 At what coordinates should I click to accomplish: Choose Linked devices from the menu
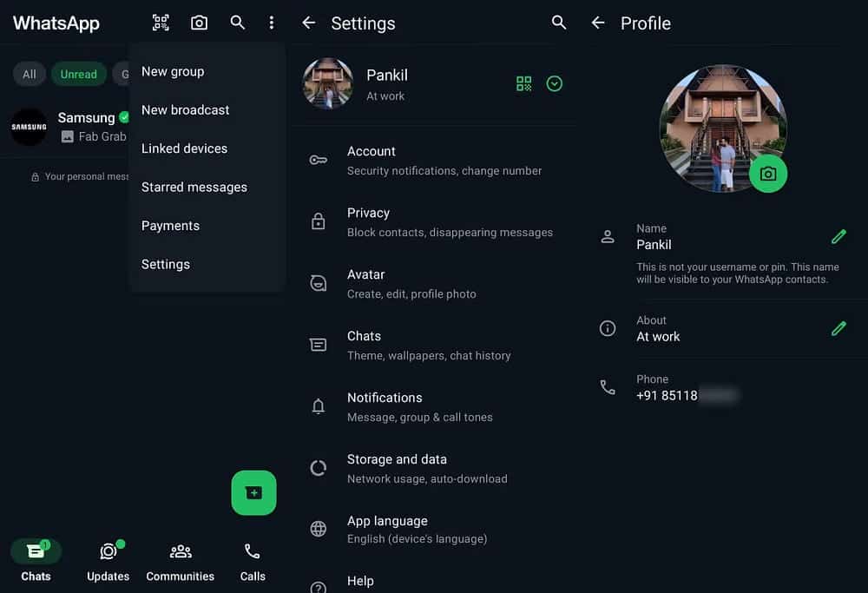coord(184,148)
